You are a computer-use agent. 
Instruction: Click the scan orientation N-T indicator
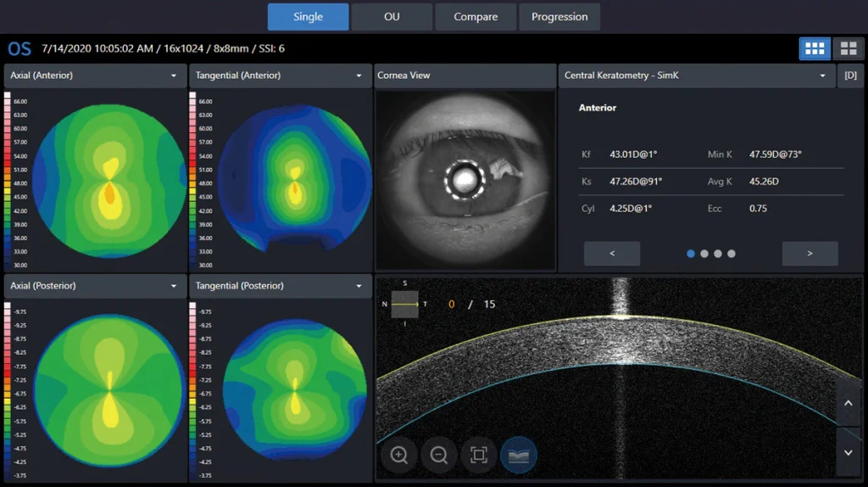[404, 304]
